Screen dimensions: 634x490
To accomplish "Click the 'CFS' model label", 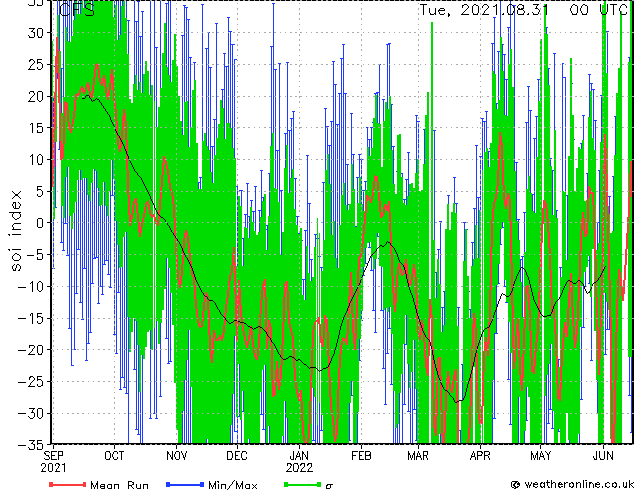I will pyautogui.click(x=77, y=10).
